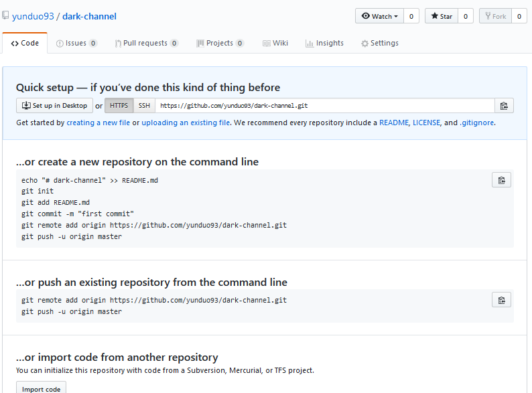Copy the new repository command block
Screen dimensions: 532x393
click(502, 179)
